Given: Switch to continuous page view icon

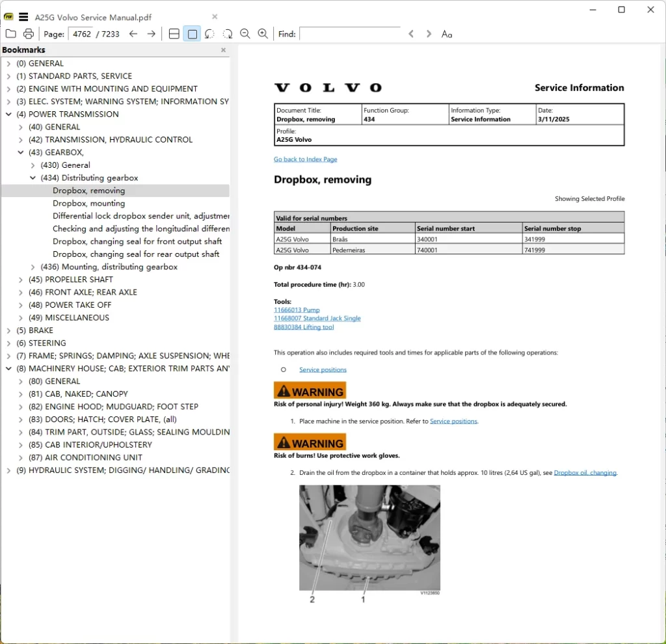Looking at the screenshot, I should (174, 34).
